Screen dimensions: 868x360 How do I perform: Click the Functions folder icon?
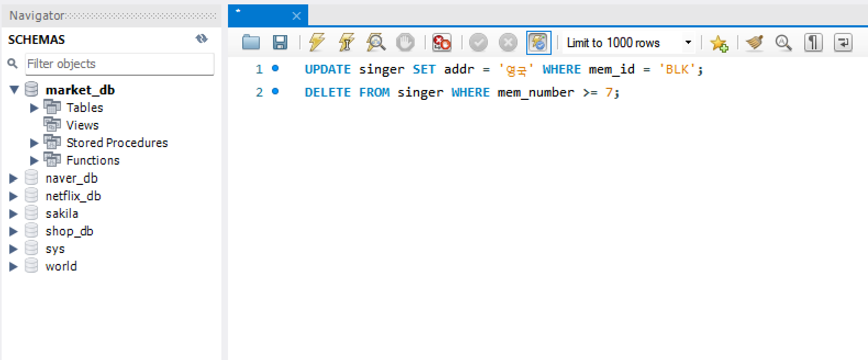click(x=52, y=160)
